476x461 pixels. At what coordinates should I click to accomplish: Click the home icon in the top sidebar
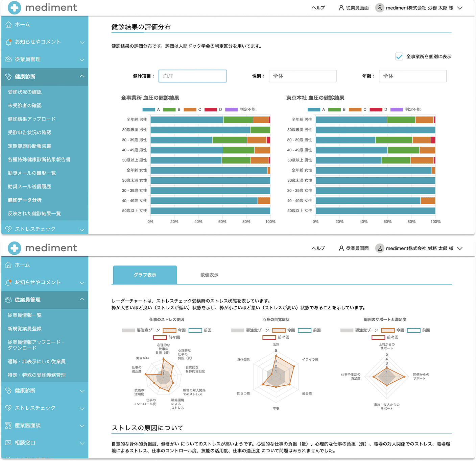[x=8, y=25]
